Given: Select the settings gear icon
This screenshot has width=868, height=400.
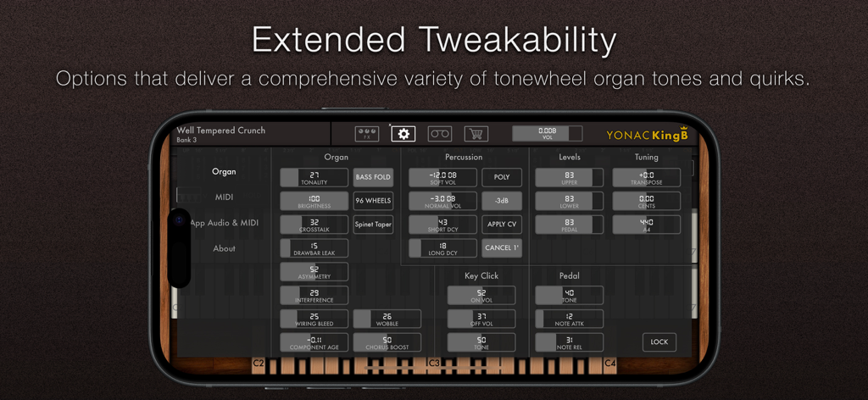Looking at the screenshot, I should [x=403, y=134].
